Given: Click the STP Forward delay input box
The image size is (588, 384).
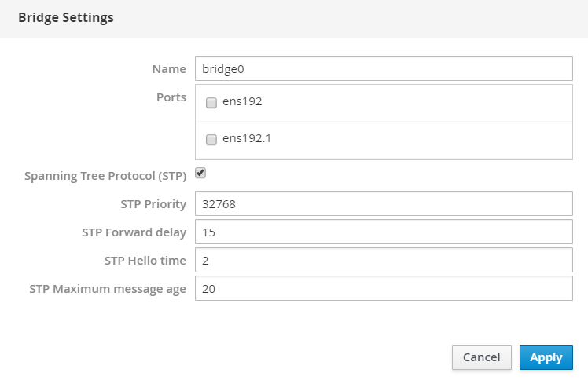Looking at the screenshot, I should pos(383,232).
